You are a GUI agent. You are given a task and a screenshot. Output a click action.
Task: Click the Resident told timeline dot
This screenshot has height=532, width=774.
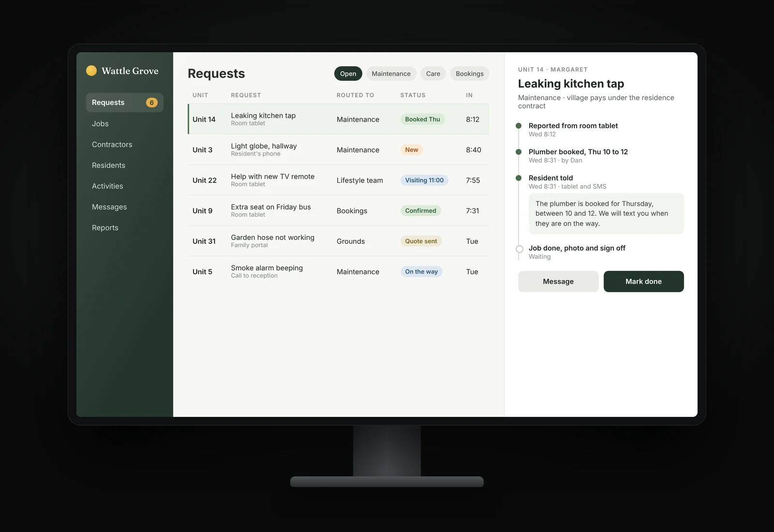(x=519, y=178)
